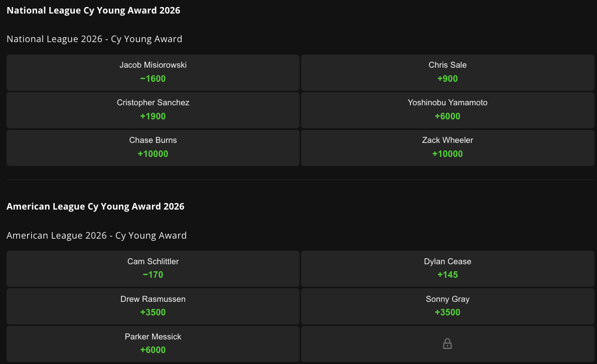This screenshot has height=364, width=597.
Task: Select Jacob Misiorowski at −1600
Action: [153, 72]
